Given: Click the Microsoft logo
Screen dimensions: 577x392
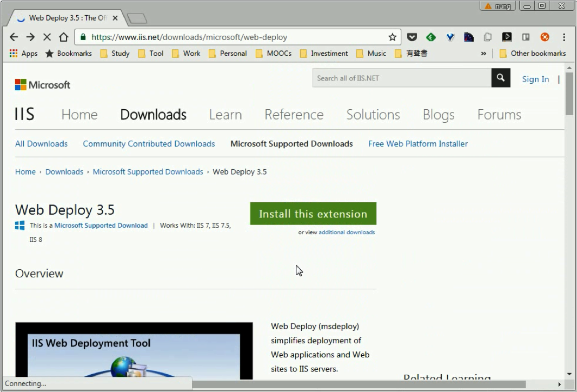Looking at the screenshot, I should [43, 85].
